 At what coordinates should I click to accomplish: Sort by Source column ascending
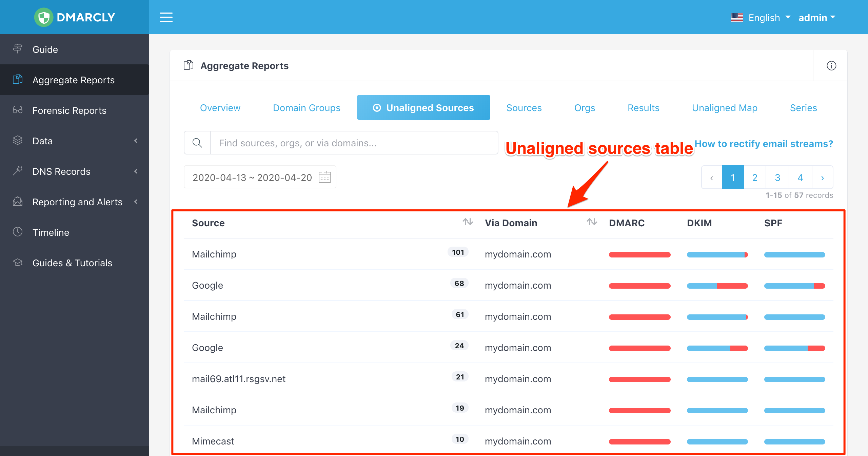[x=466, y=223]
